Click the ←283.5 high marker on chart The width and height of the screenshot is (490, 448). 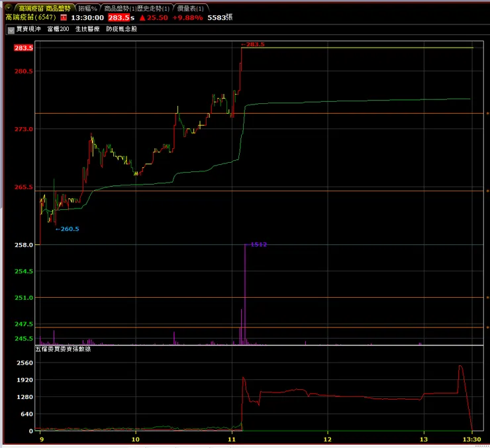253,44
